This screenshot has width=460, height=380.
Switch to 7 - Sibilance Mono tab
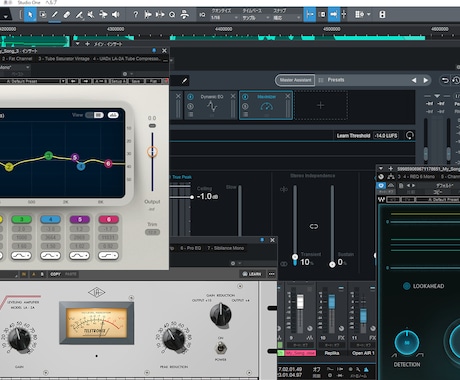(x=225, y=248)
